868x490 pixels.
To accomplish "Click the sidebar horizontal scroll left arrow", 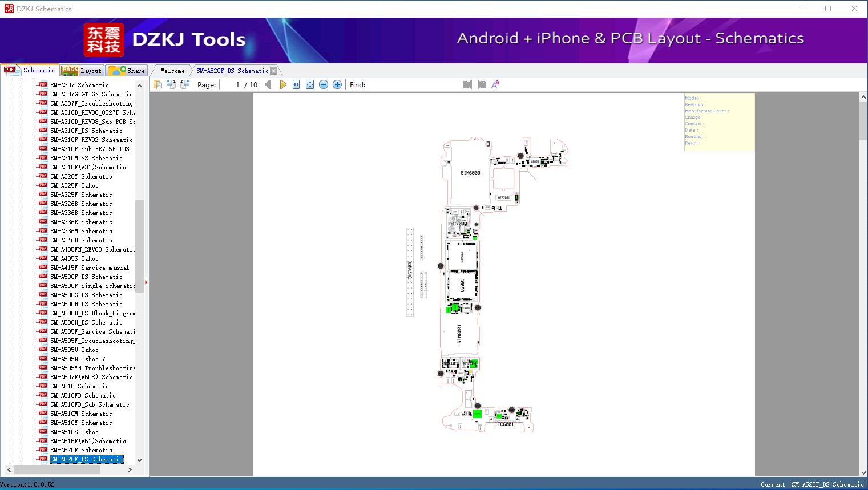I will coord(8,469).
